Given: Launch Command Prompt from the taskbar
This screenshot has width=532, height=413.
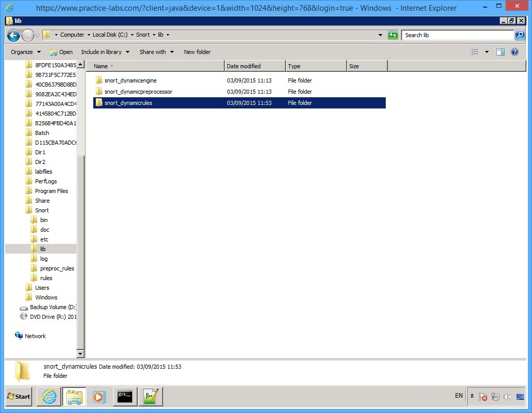Looking at the screenshot, I should coord(125,396).
